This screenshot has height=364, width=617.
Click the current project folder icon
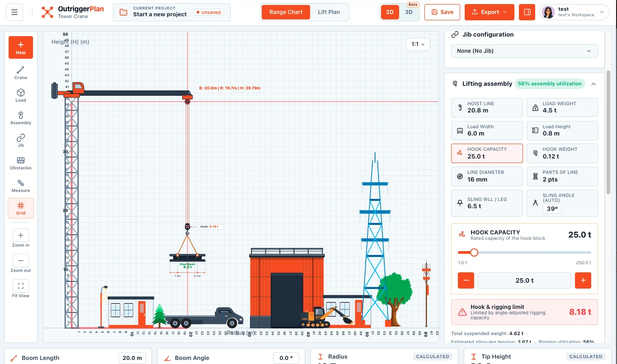point(123,12)
